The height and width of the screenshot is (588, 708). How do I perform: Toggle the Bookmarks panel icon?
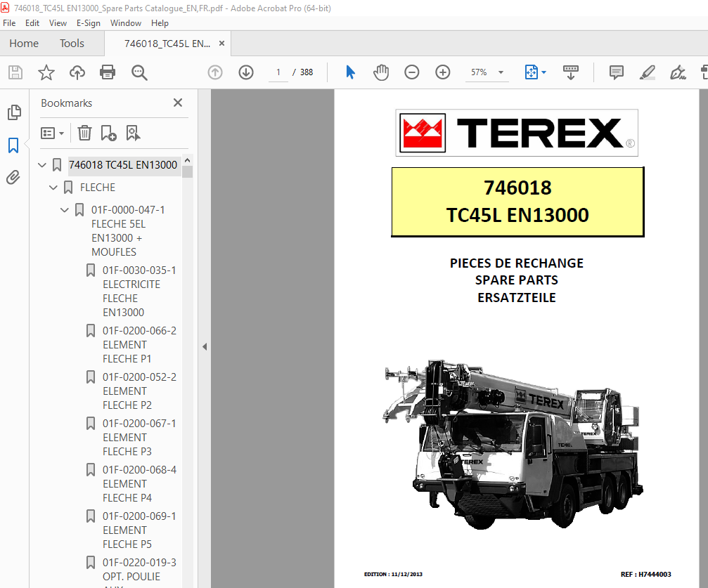13,145
